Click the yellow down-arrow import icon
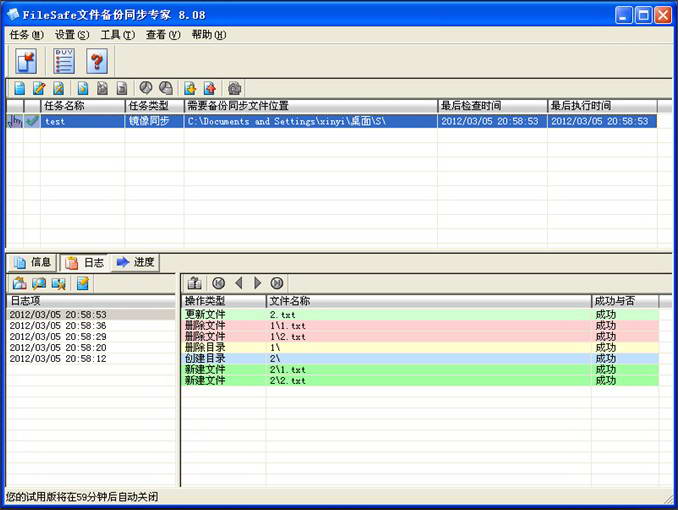The width and height of the screenshot is (678, 510). [190, 88]
